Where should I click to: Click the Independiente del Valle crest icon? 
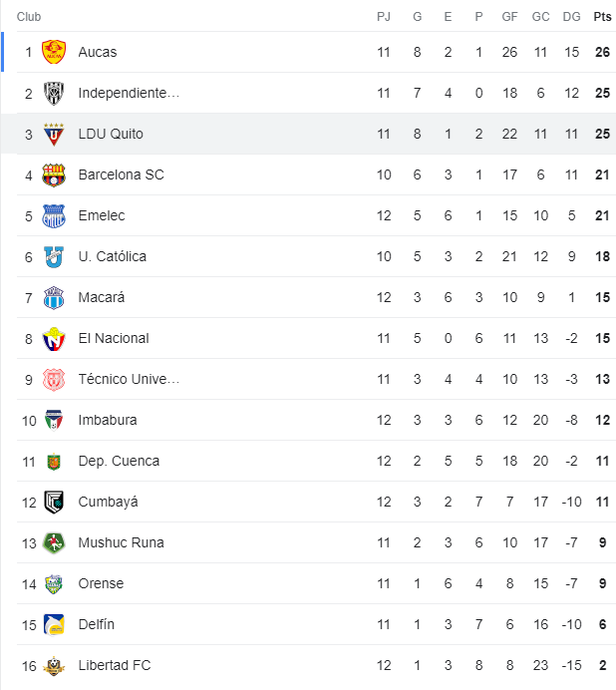(54, 93)
